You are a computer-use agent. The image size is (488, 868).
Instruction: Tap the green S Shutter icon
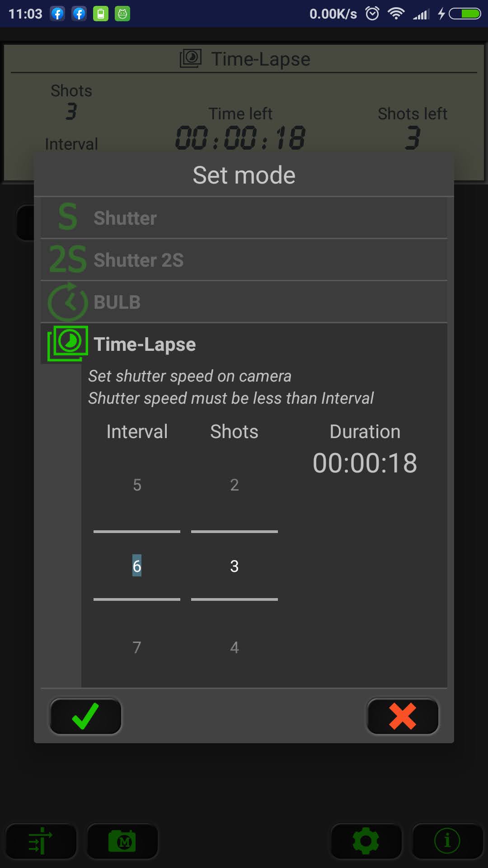[x=67, y=217]
